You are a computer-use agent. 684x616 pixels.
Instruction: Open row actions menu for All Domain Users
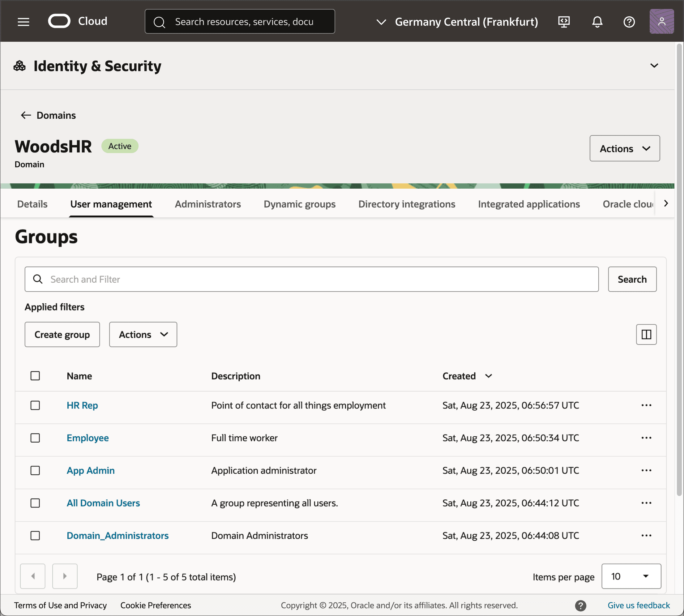pos(646,503)
